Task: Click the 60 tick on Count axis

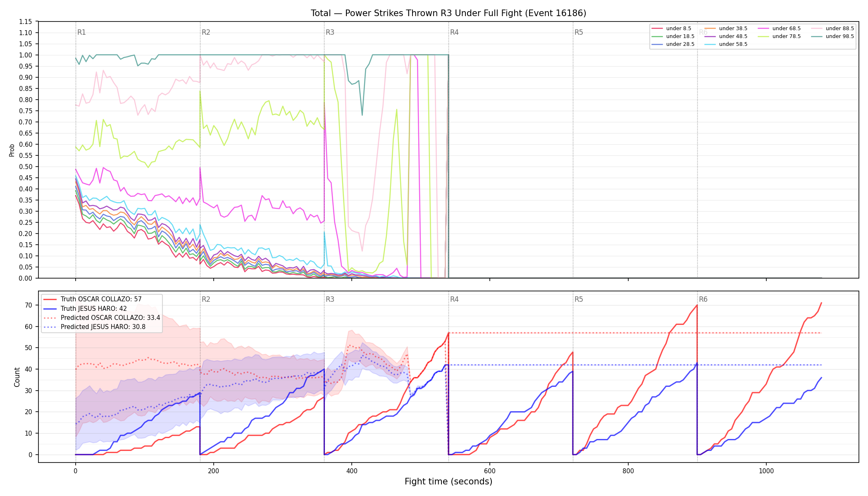Action: pos(29,327)
